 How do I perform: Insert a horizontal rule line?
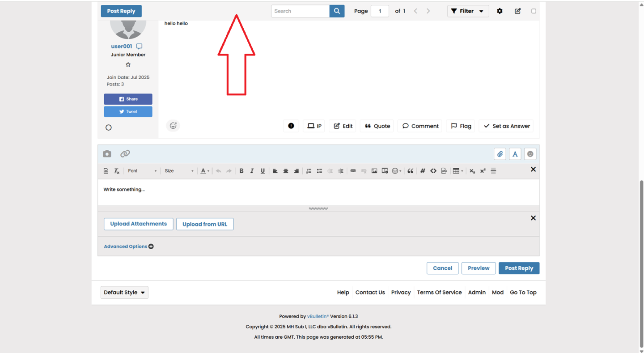(494, 171)
